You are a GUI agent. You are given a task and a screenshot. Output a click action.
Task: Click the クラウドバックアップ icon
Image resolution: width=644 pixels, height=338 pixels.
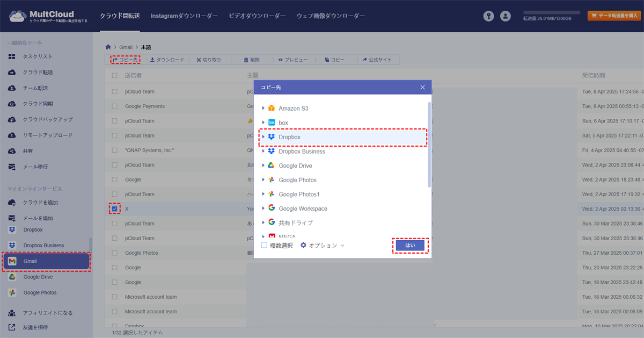[12, 119]
